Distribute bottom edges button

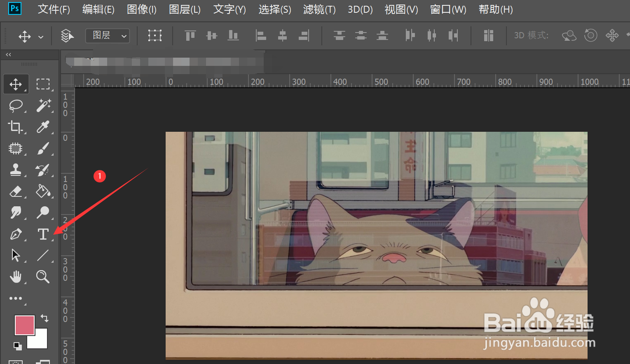pos(382,36)
